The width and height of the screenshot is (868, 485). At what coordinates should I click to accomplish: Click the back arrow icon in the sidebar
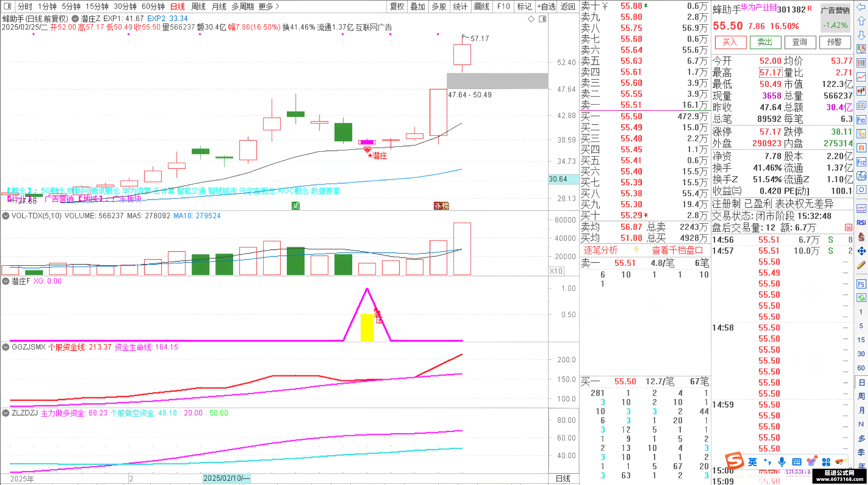(861, 7)
